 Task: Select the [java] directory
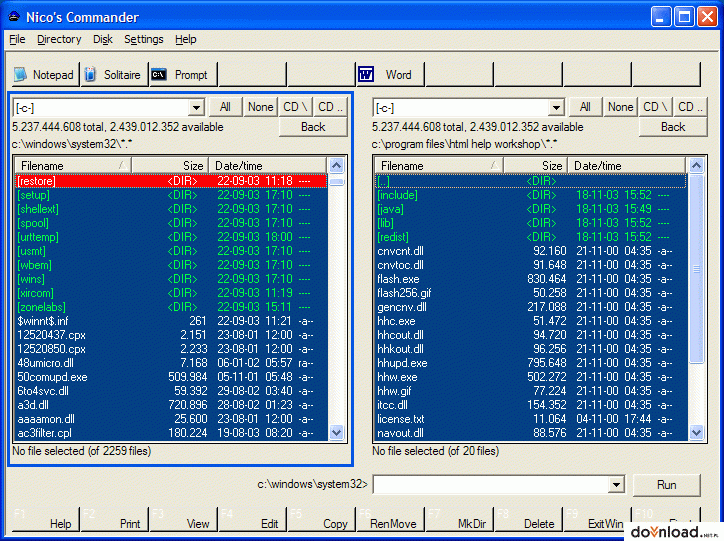click(531, 209)
